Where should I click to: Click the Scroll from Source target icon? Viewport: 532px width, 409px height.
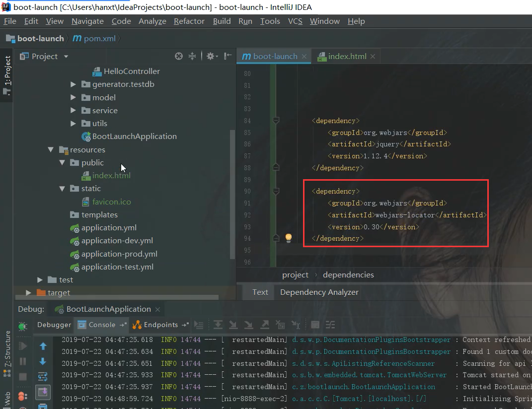click(178, 56)
